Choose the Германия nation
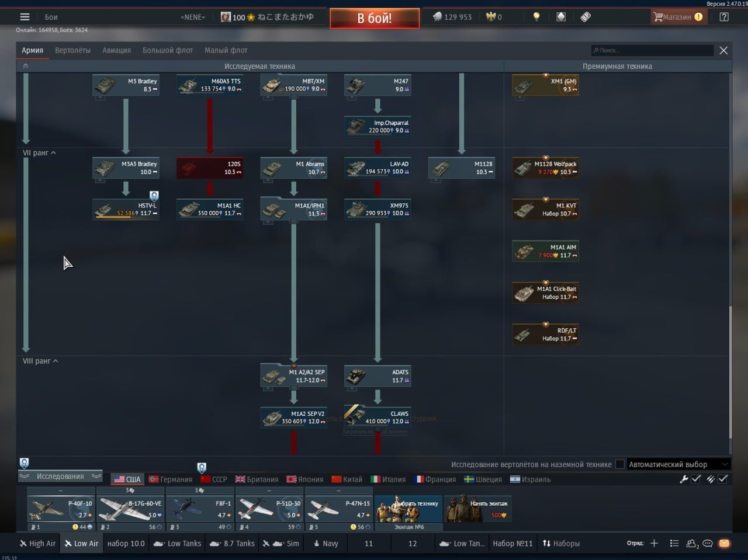Image resolution: width=748 pixels, height=560 pixels. click(x=170, y=479)
